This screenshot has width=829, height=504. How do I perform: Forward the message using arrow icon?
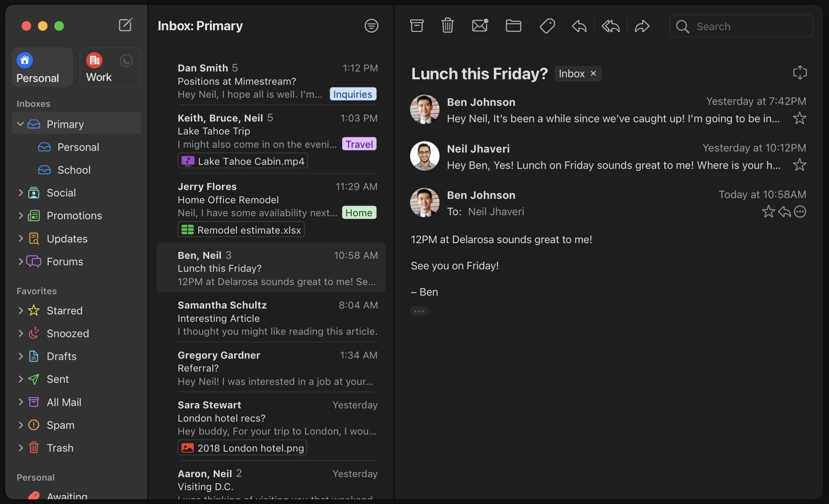(642, 27)
